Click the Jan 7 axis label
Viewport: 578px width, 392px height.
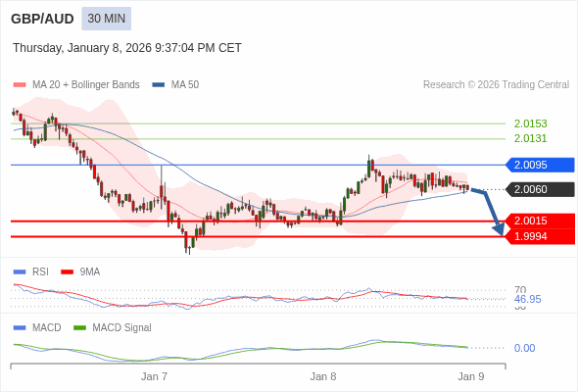pos(154,376)
